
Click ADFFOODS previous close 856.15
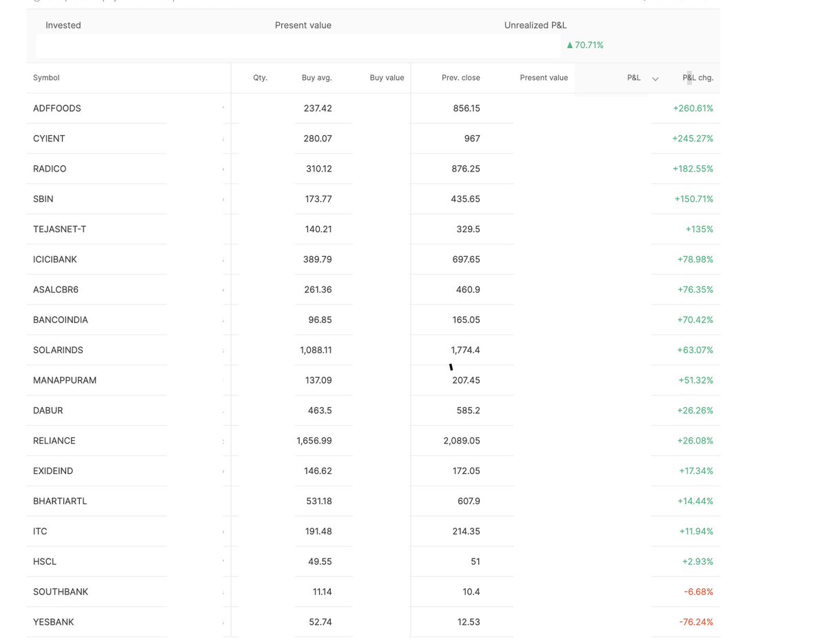(467, 108)
